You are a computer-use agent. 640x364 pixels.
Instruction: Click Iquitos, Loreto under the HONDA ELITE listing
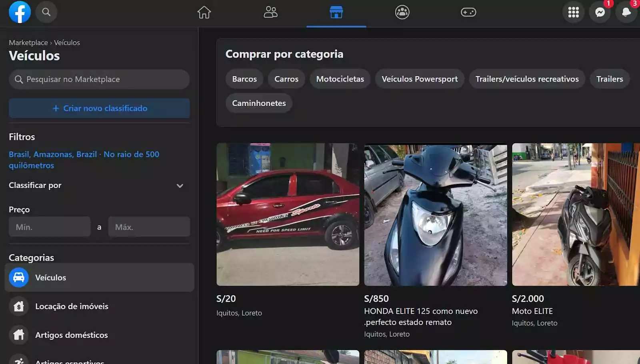[x=387, y=334]
